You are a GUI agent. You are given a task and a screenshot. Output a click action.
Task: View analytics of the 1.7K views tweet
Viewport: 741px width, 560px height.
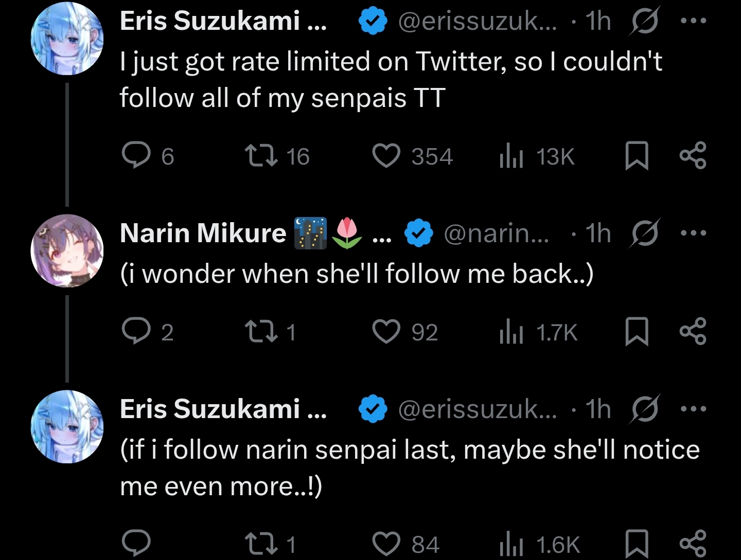click(x=511, y=332)
